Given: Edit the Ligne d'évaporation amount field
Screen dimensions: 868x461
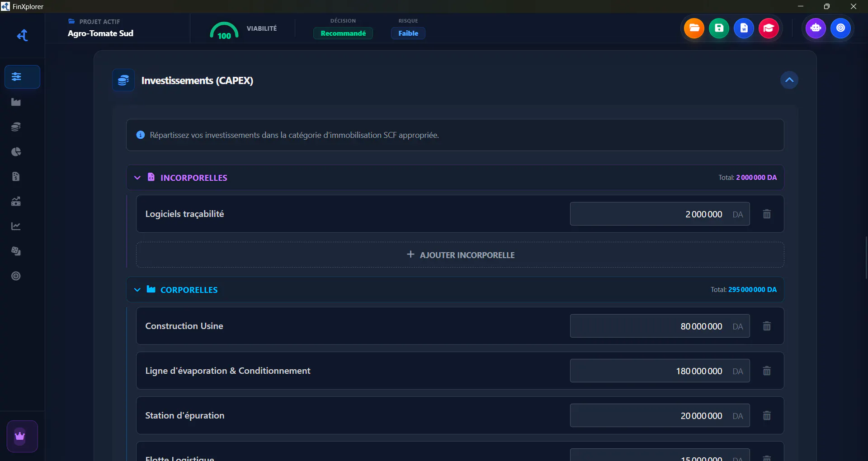Looking at the screenshot, I should (660, 371).
